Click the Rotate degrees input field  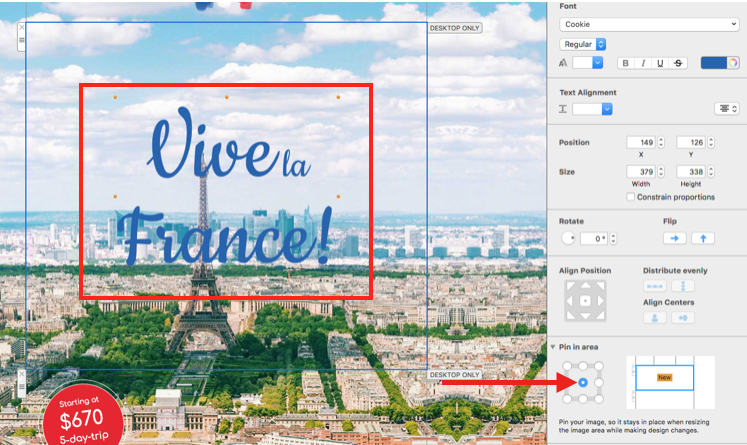[x=594, y=238]
